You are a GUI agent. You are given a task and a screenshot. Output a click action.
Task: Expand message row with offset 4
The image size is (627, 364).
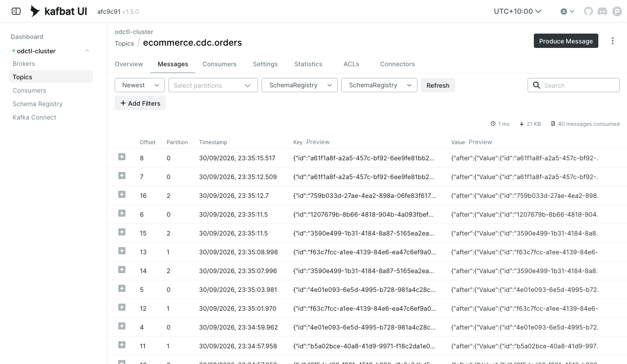122,326
